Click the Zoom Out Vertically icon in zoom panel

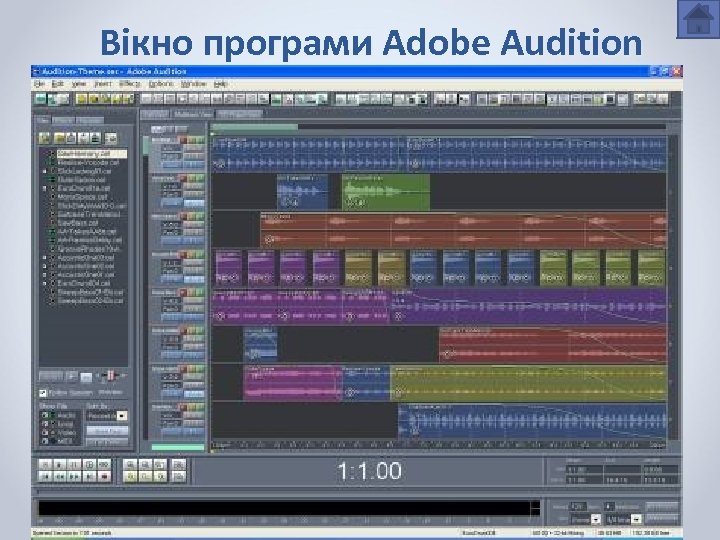pyautogui.click(x=179, y=477)
